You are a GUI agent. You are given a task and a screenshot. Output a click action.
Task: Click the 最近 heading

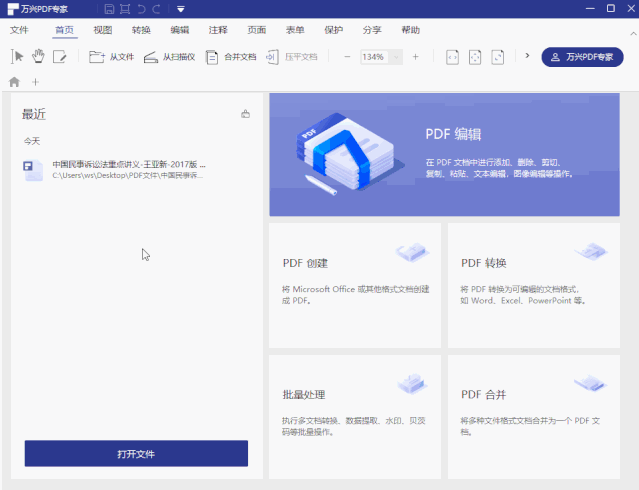point(34,114)
